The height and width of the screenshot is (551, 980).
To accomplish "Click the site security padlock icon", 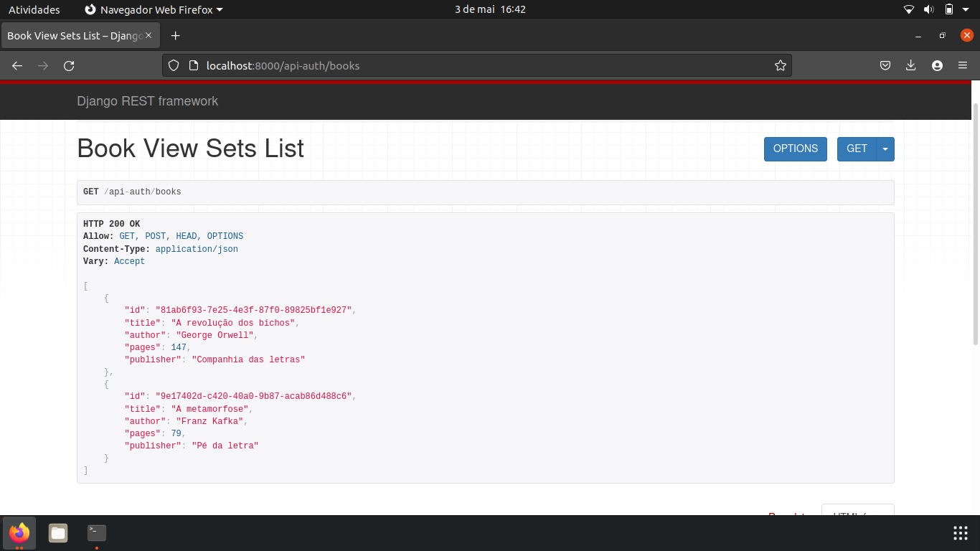I will [193, 65].
